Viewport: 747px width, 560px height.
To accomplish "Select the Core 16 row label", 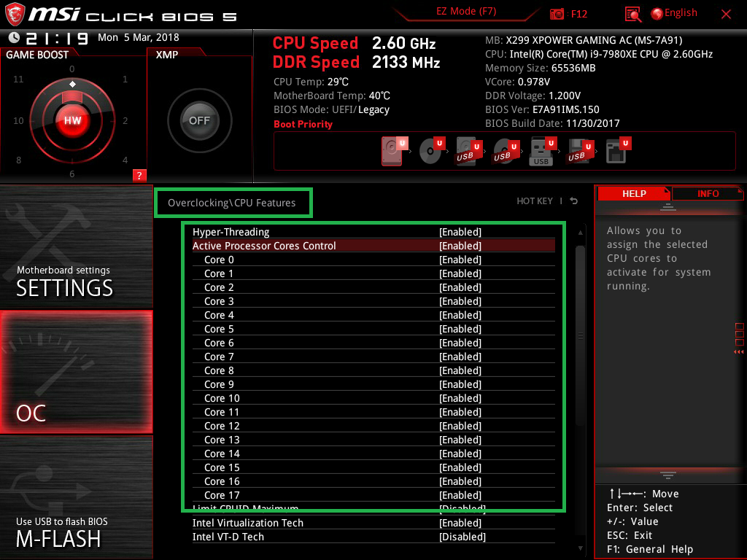I will (x=222, y=481).
